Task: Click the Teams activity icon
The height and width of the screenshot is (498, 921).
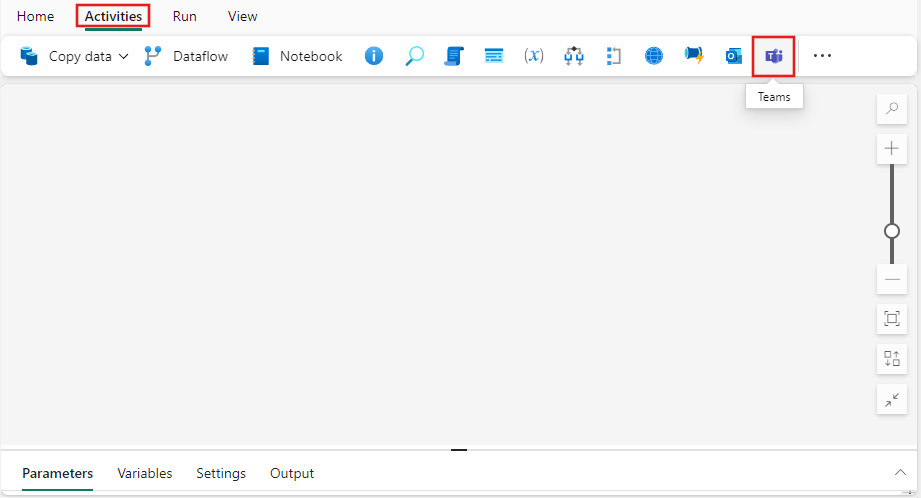Action: point(774,56)
